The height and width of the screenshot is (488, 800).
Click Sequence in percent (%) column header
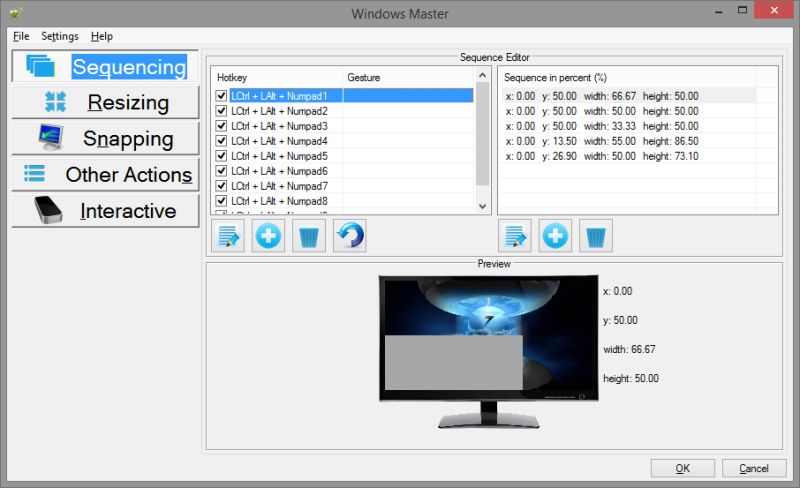click(x=627, y=77)
